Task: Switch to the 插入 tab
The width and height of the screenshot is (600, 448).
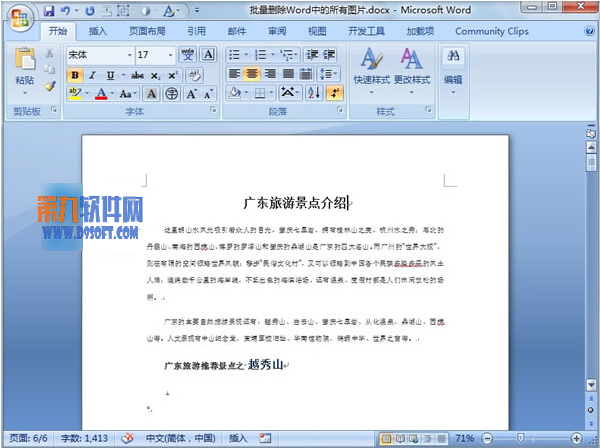Action: (x=98, y=31)
